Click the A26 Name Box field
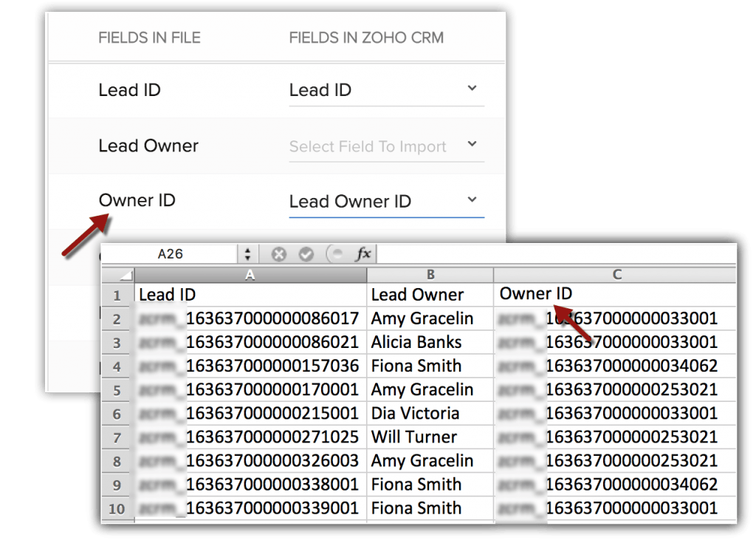 pyautogui.click(x=171, y=254)
